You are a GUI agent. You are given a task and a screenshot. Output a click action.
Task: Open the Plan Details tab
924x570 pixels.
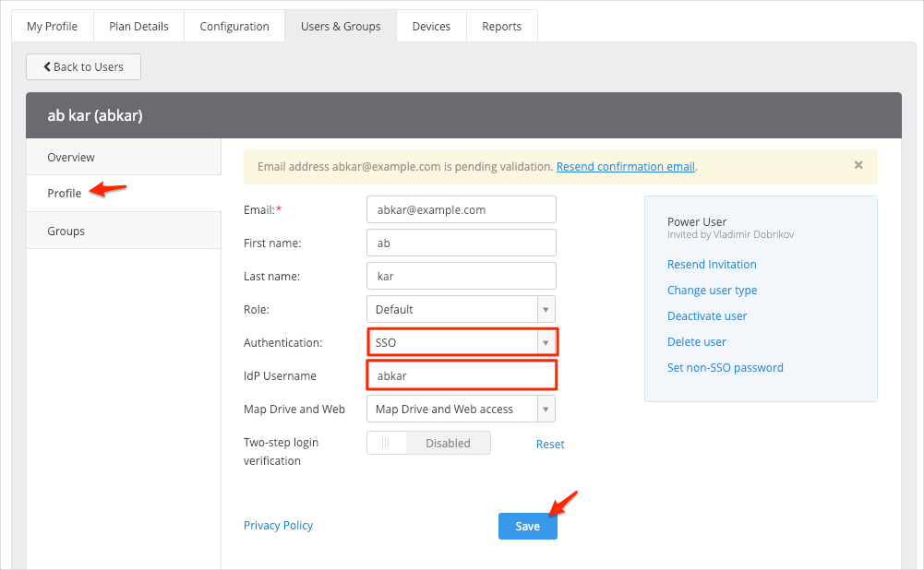[x=138, y=26]
